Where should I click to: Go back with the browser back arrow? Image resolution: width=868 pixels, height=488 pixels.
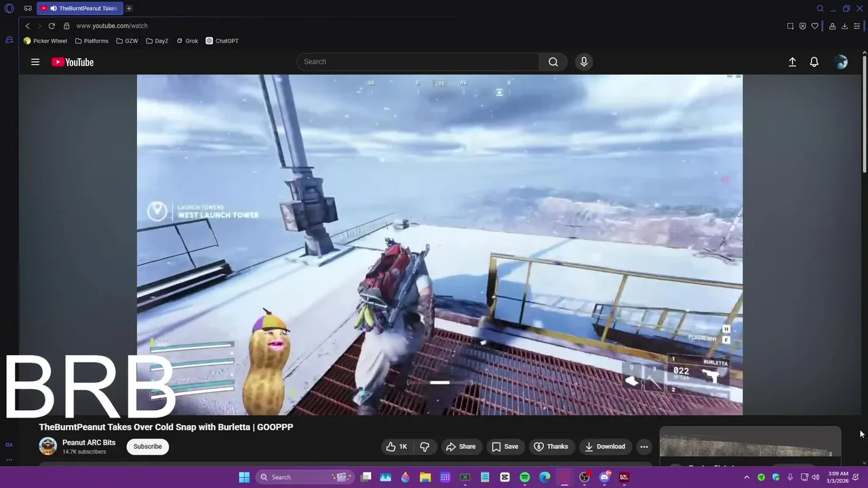27,26
